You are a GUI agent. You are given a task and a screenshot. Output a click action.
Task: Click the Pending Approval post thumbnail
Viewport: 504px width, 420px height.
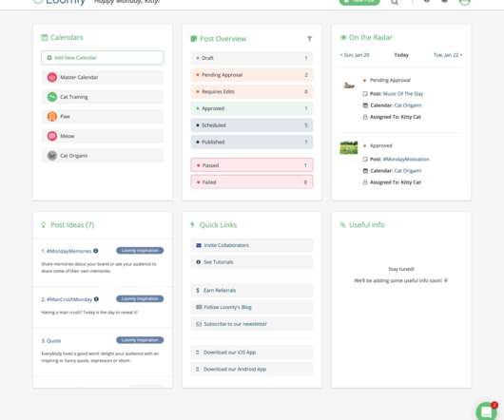(349, 86)
